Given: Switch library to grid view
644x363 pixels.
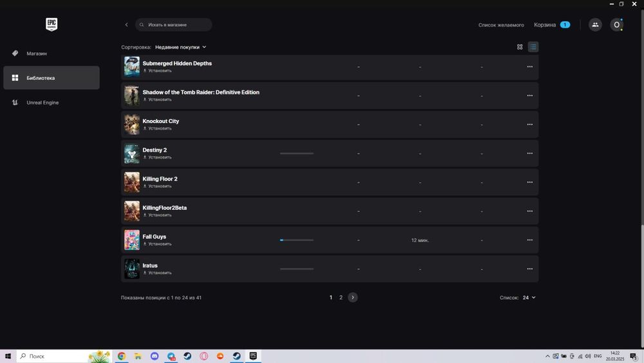Looking at the screenshot, I should click(x=520, y=47).
